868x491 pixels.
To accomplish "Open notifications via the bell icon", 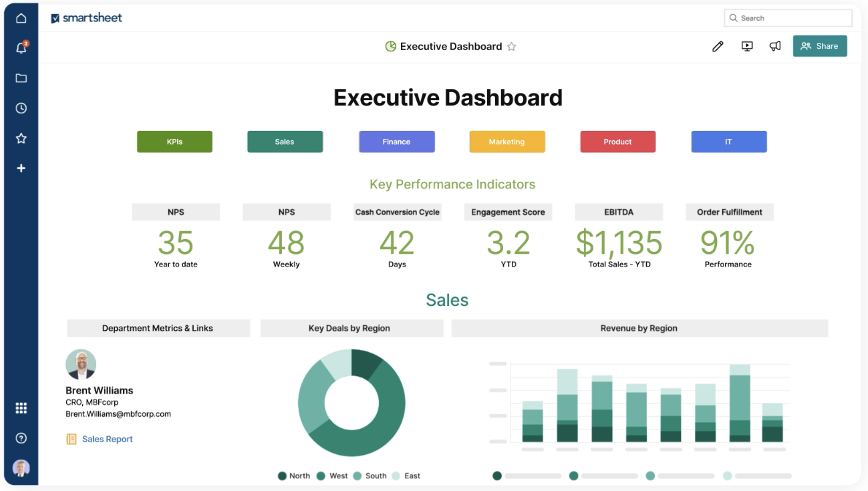I will point(21,47).
